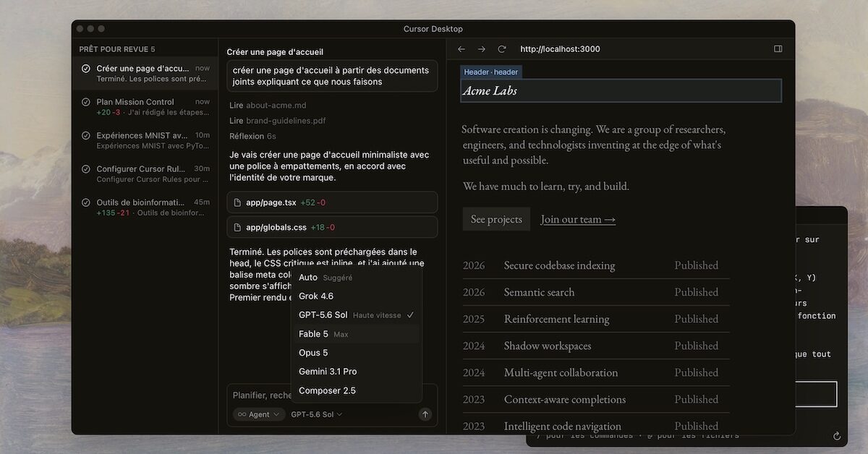Click the Acme Labs header element

click(x=621, y=90)
